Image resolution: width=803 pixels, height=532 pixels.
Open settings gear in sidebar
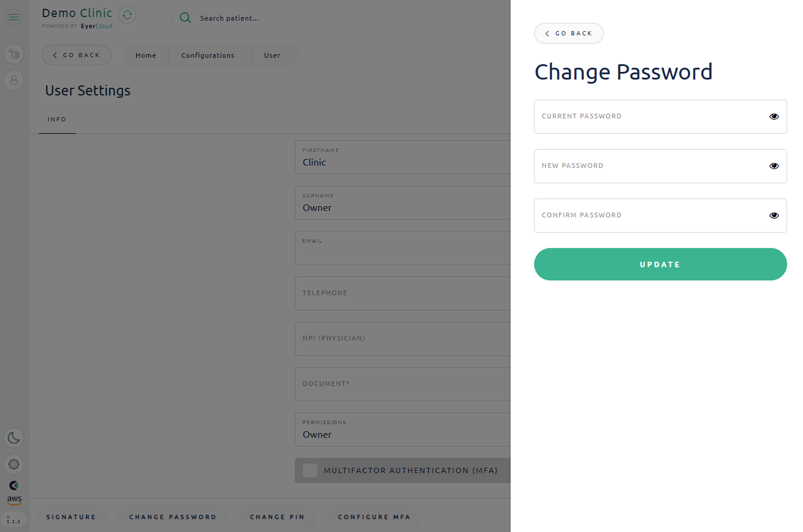14,464
